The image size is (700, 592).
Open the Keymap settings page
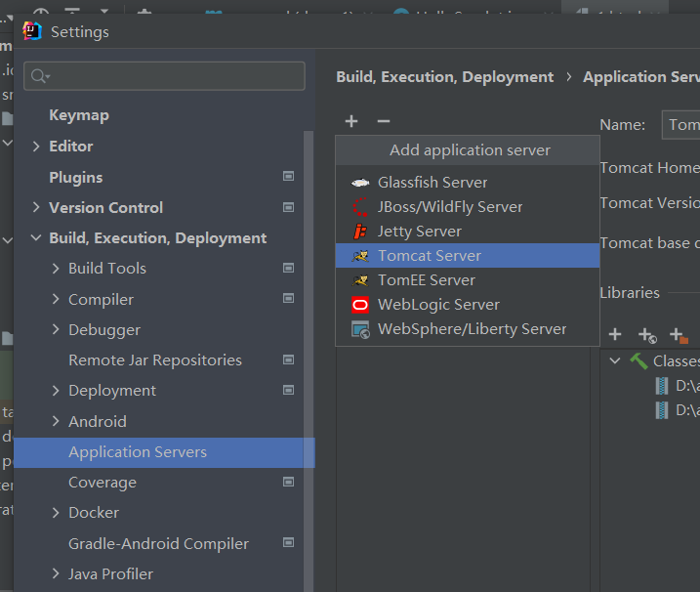click(x=79, y=115)
